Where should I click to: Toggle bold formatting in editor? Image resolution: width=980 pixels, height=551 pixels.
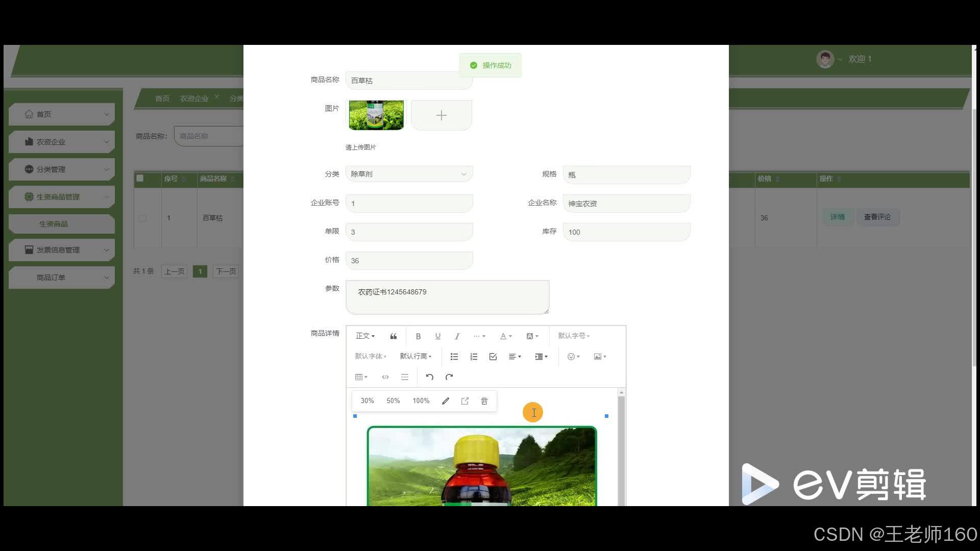click(x=418, y=336)
